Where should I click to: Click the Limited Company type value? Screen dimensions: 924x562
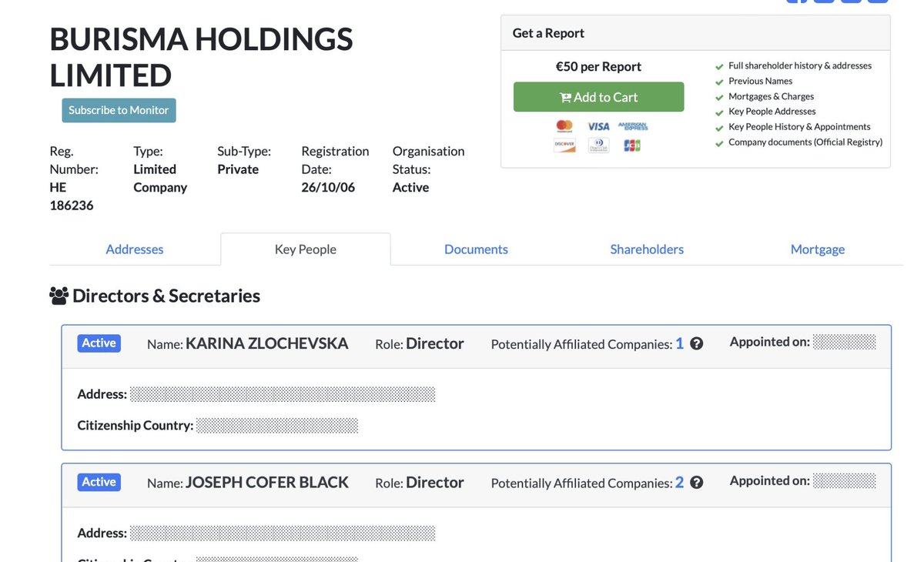160,178
